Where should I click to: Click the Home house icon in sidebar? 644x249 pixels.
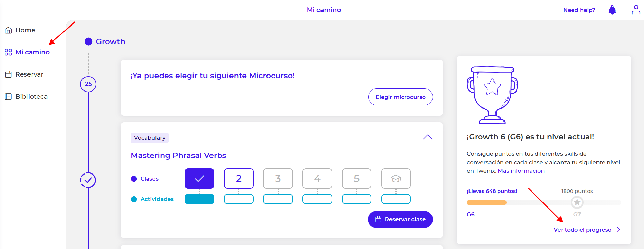click(x=8, y=30)
